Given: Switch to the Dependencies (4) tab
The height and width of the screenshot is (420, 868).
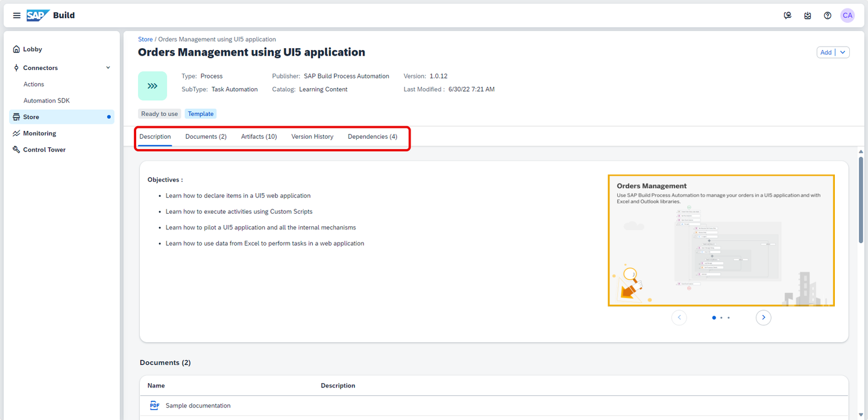Looking at the screenshot, I should click(x=373, y=136).
